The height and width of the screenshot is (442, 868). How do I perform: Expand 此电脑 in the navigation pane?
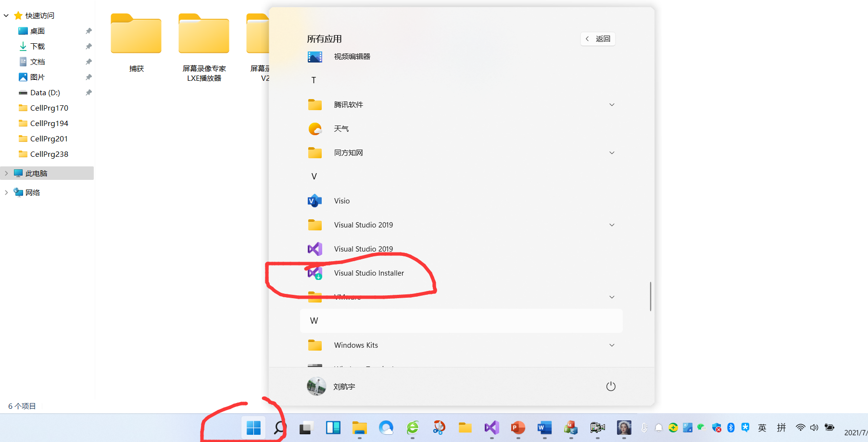click(6, 173)
